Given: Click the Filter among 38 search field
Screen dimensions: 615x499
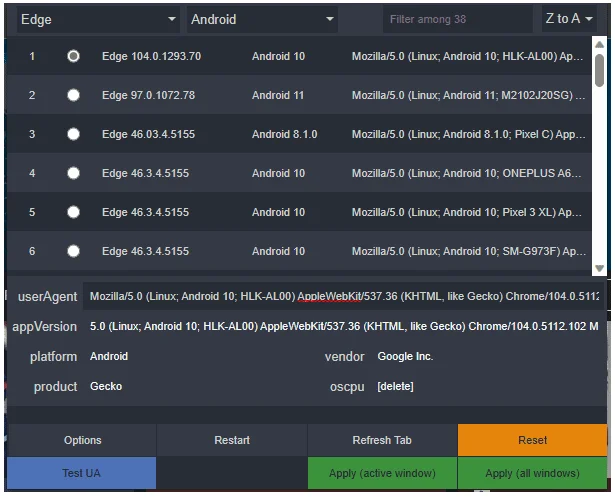Looking at the screenshot, I should [457, 19].
